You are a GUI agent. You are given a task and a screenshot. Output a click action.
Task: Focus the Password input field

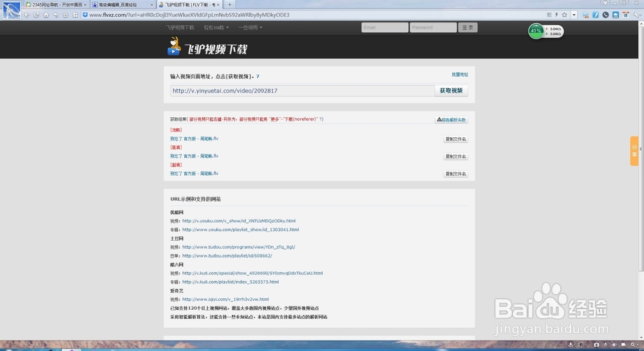pos(433,28)
